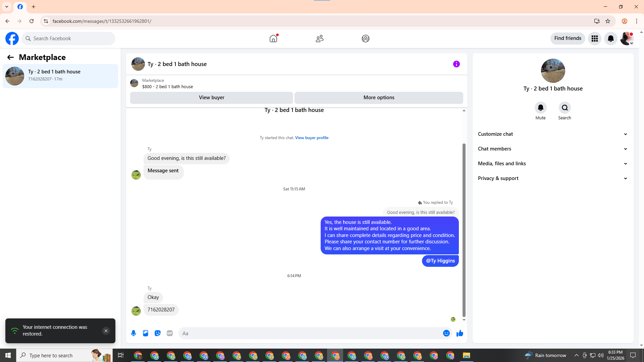Screen dimensions: 644x362
Task: Install app icon in the address bar
Action: pyautogui.click(x=597, y=21)
